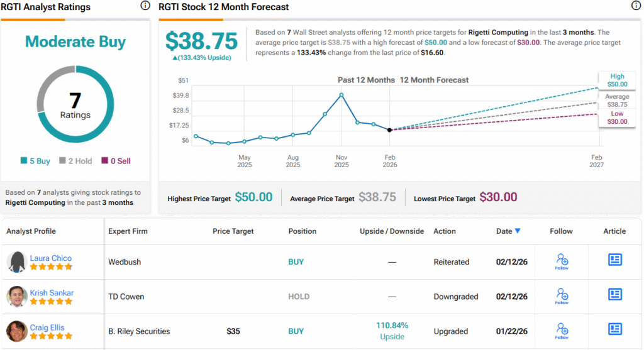Screen dimensions: 644x350
Task: Follow analyst Craig Ellis
Action: [562, 331]
